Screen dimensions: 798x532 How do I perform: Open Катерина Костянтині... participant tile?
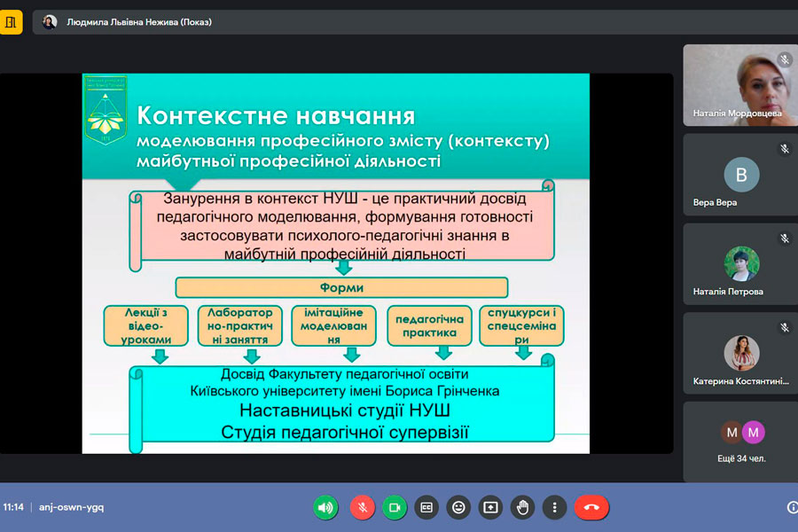click(739, 353)
